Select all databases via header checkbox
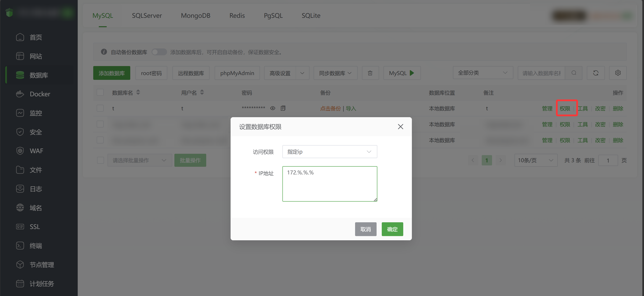The height and width of the screenshot is (296, 644). click(x=100, y=92)
